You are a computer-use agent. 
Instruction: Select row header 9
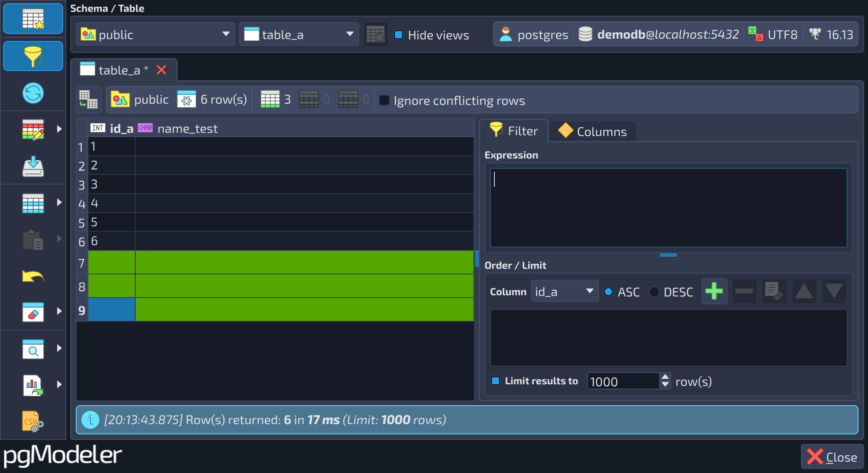tap(82, 310)
